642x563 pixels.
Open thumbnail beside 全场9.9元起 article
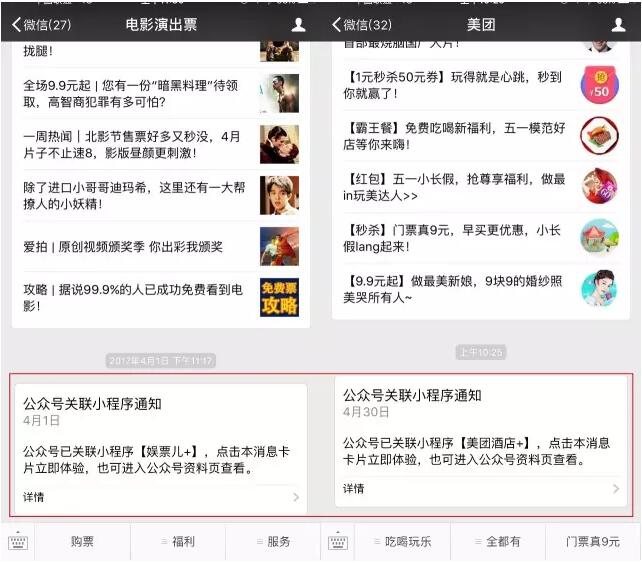(279, 93)
